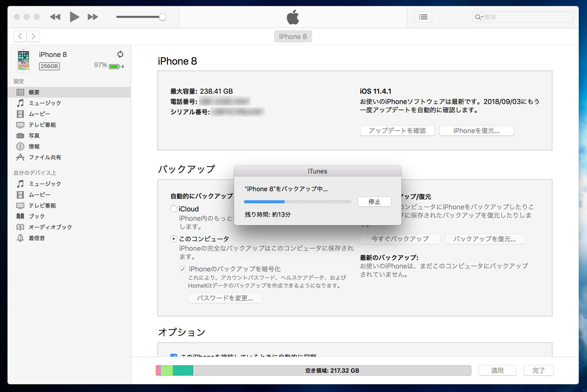
Task: Open テレビ番組 under 設定
Action: (69, 125)
